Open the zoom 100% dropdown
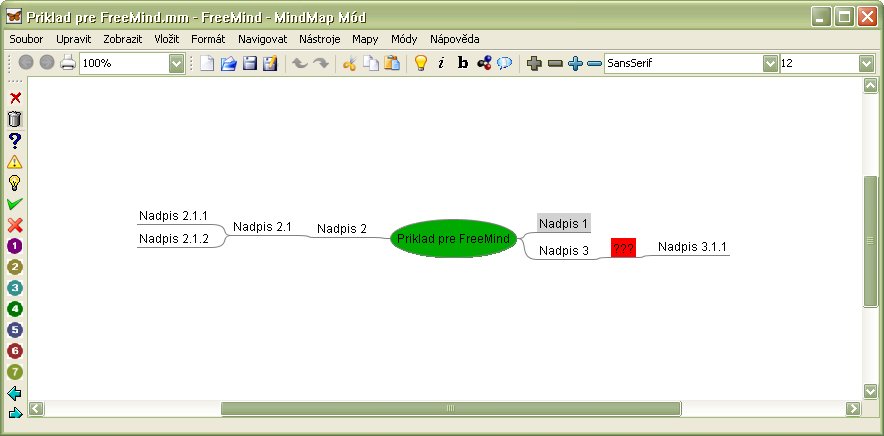Image resolution: width=884 pixels, height=436 pixels. [x=177, y=64]
